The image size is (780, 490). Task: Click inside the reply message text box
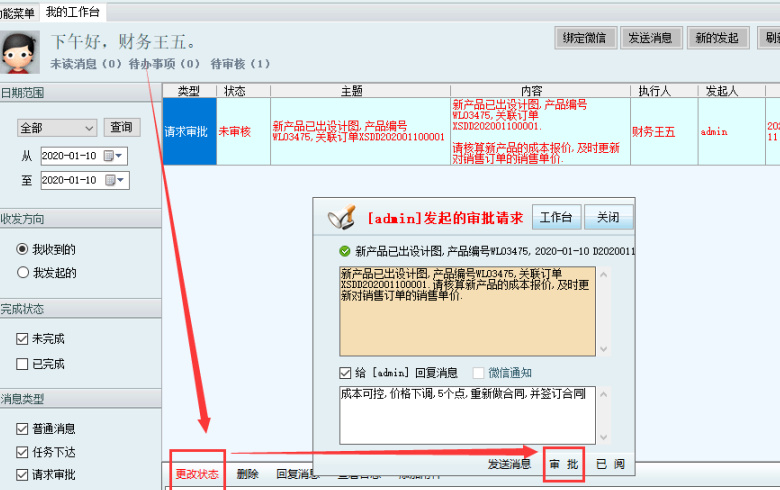coord(465,414)
